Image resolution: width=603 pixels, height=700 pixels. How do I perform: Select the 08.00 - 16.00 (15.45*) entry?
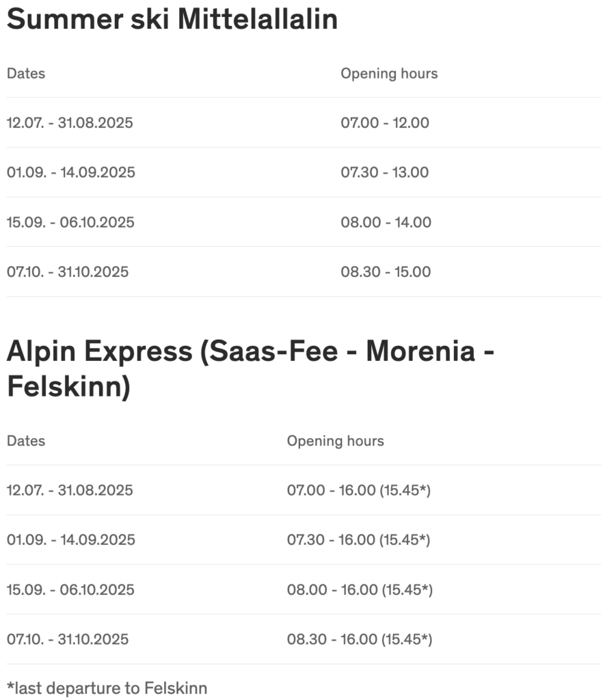click(360, 589)
